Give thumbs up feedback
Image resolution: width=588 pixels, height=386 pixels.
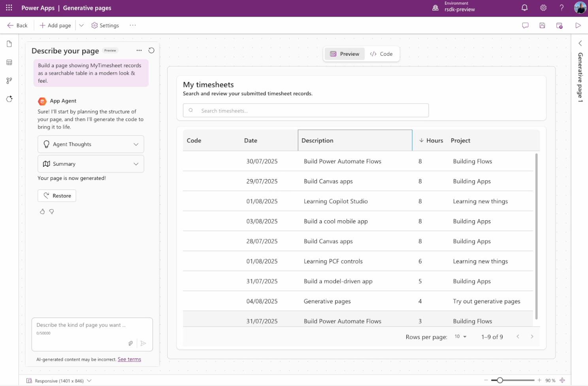click(x=42, y=212)
